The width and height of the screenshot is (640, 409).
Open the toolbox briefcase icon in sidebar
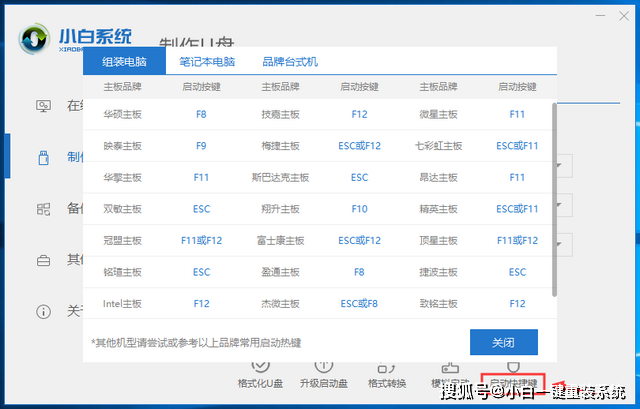pos(43,260)
